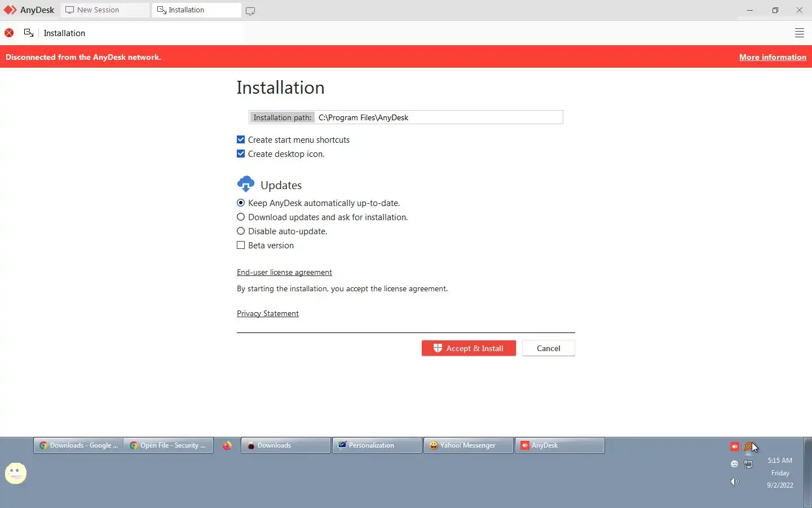Click Accept & Install button
Screen dimensions: 812x508
point(469,348)
